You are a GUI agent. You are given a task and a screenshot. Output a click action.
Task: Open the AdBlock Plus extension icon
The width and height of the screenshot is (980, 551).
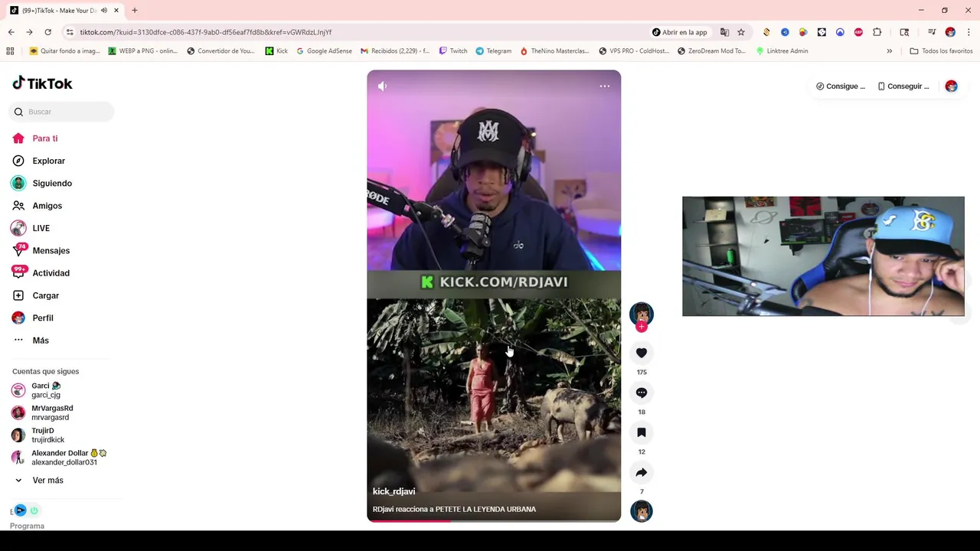tap(858, 32)
